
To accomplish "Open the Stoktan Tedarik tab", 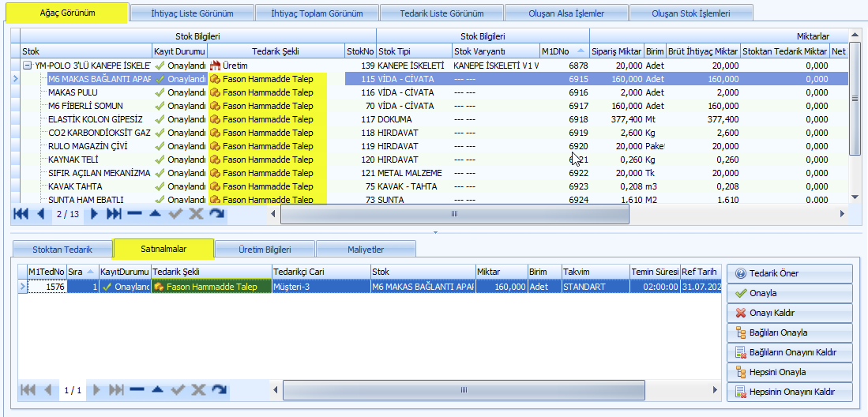I will 62,250.
